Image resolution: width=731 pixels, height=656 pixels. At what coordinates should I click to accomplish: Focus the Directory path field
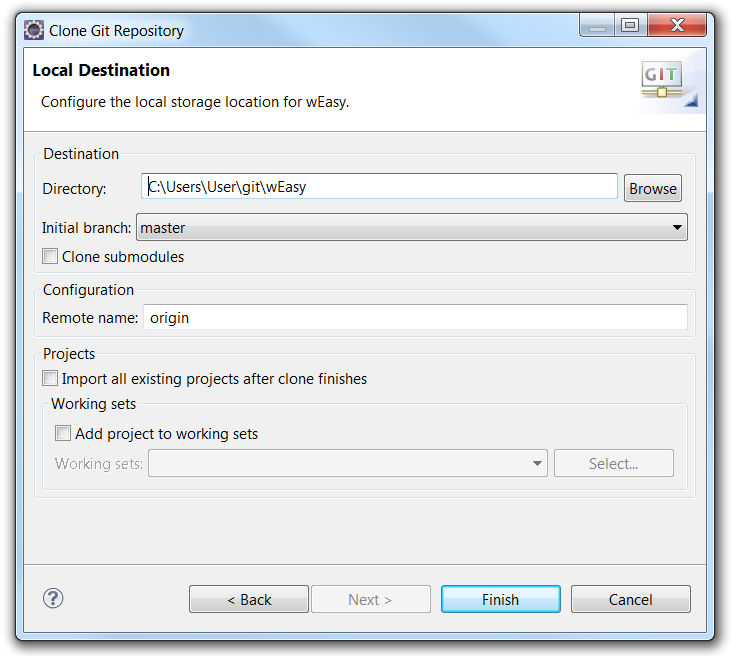tap(380, 186)
